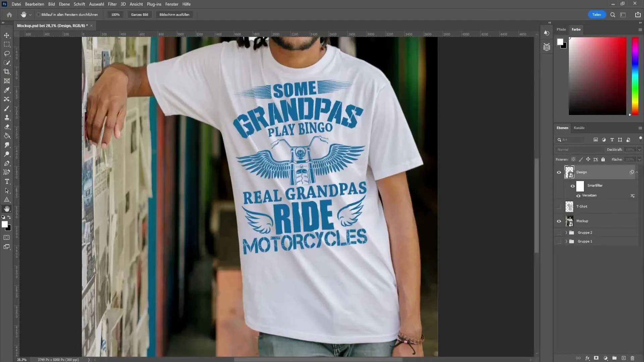644x362 pixels.
Task: Open Hand tool preset dropdown arrow
Action: pyautogui.click(x=30, y=15)
